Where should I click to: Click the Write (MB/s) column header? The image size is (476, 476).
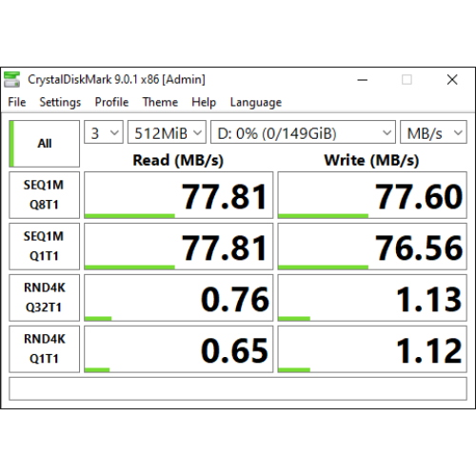(371, 160)
